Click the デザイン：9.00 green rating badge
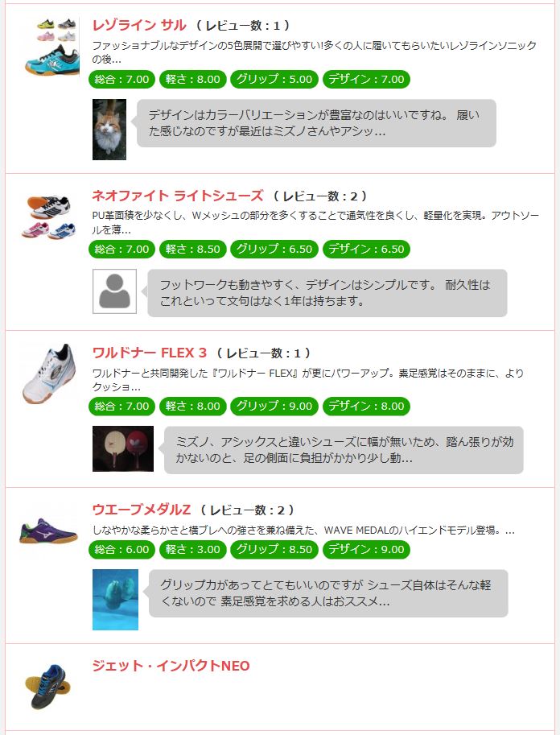 (x=366, y=549)
